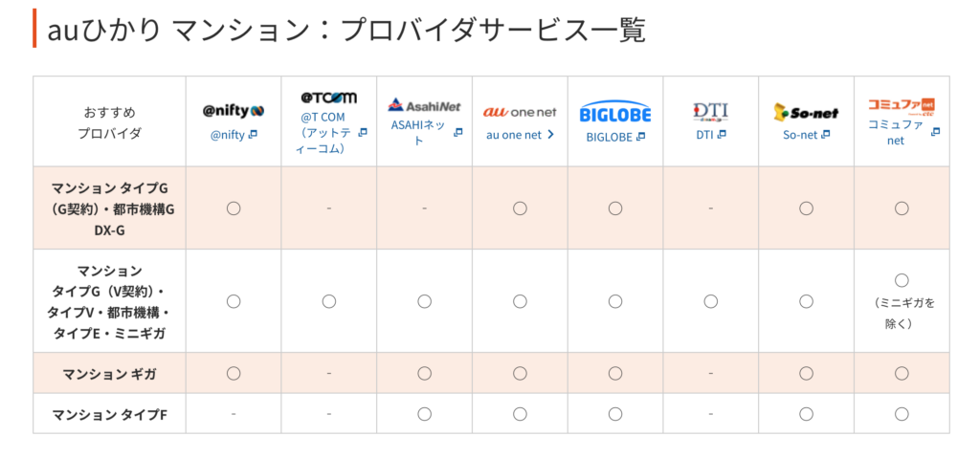Click the So-net logo image
The height and width of the screenshot is (459, 980).
pos(806,113)
